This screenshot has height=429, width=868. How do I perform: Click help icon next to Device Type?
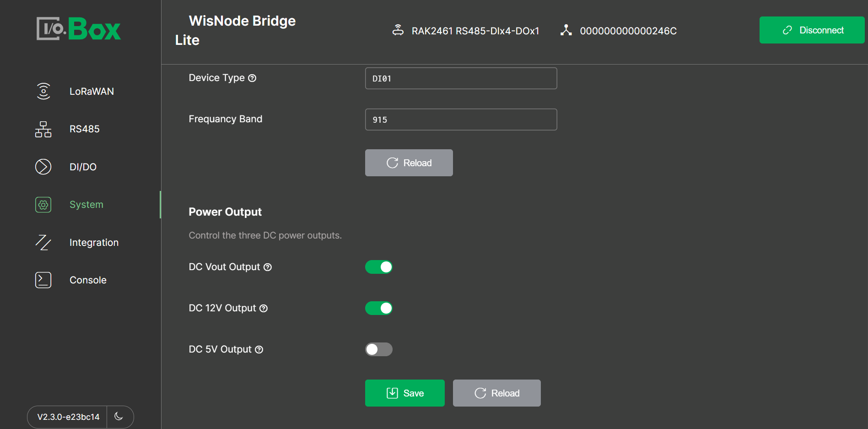tap(252, 78)
